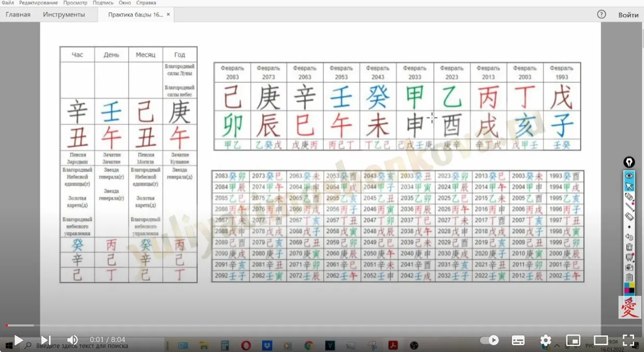Open video settings gear
The height and width of the screenshot is (352, 644).
[546, 340]
